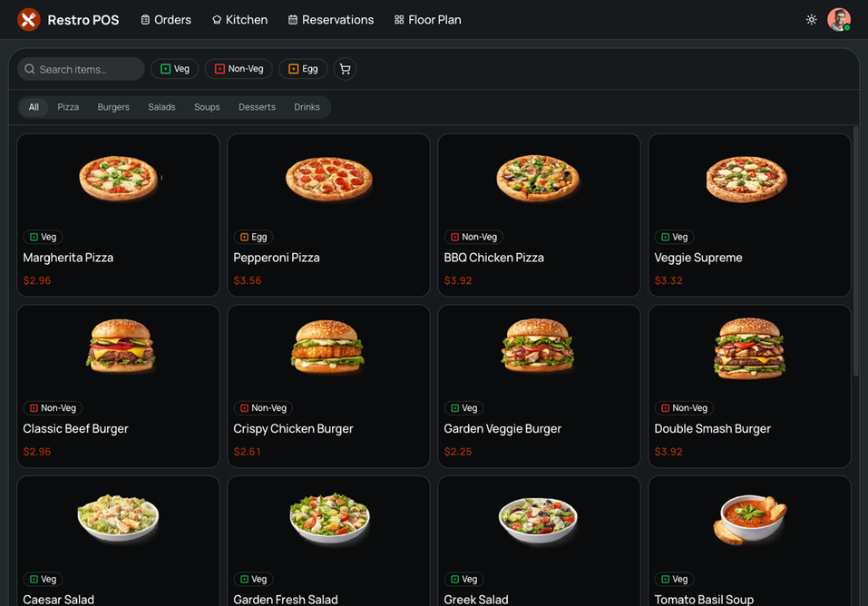
Task: Click the Veg badge on Caesar Salad
Action: click(44, 580)
